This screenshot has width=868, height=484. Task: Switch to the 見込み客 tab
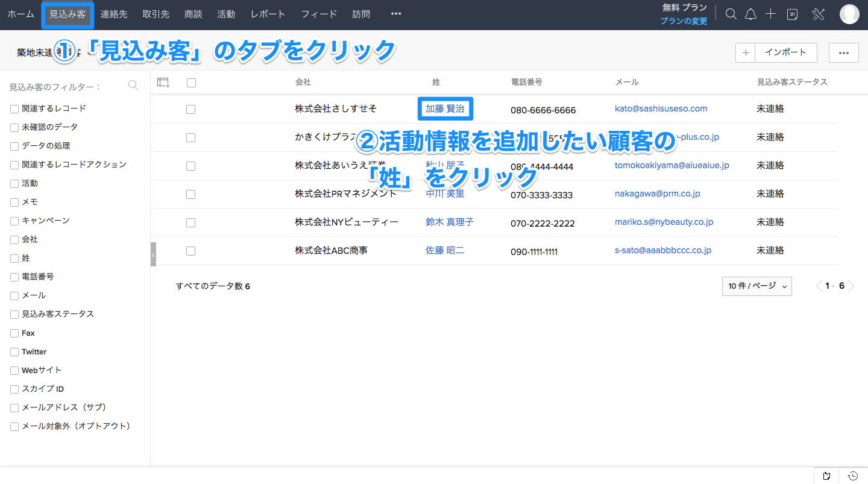(x=68, y=14)
